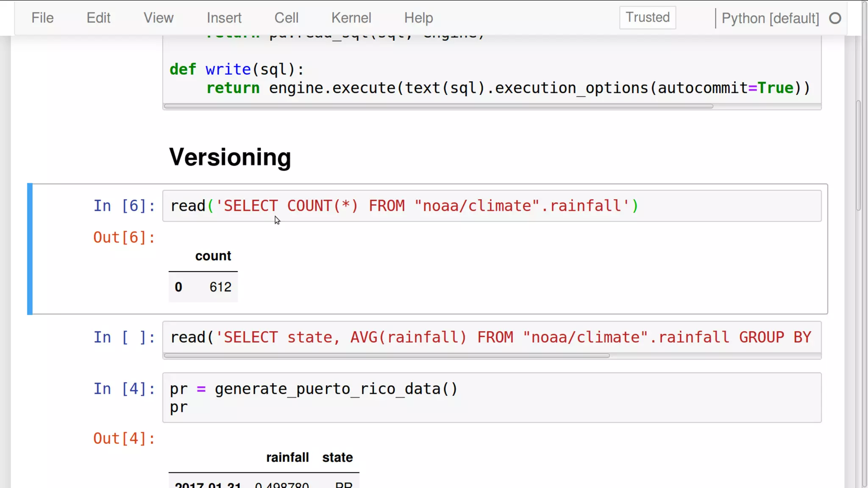Click the horizontal scrollbar under write function cell
Image resolution: width=868 pixels, height=488 pixels.
coord(438,106)
